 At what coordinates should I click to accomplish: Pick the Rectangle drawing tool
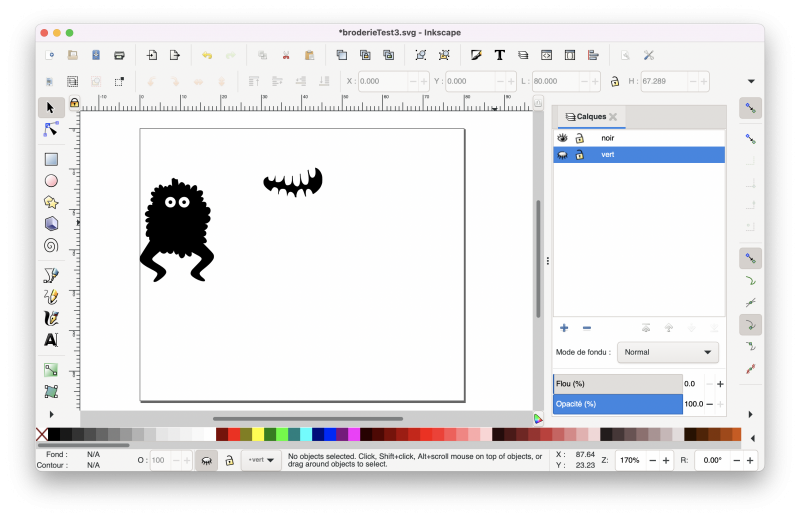click(51, 159)
